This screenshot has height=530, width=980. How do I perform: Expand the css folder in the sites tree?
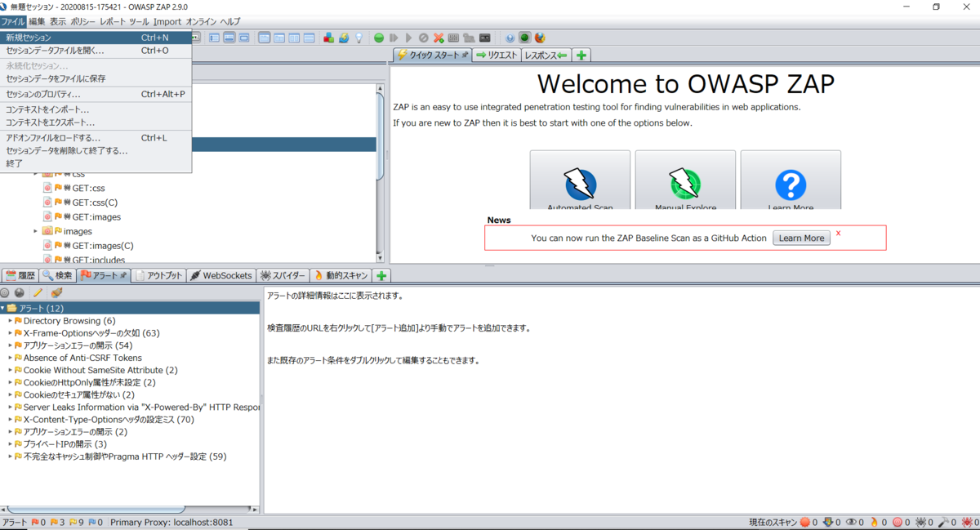35,174
